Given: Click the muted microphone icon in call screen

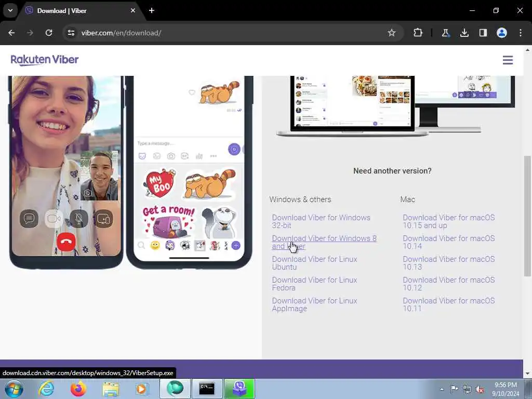Looking at the screenshot, I should [x=79, y=219].
